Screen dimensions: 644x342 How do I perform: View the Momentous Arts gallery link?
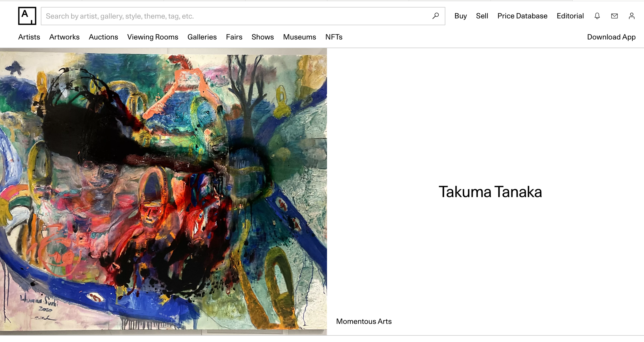coord(363,321)
